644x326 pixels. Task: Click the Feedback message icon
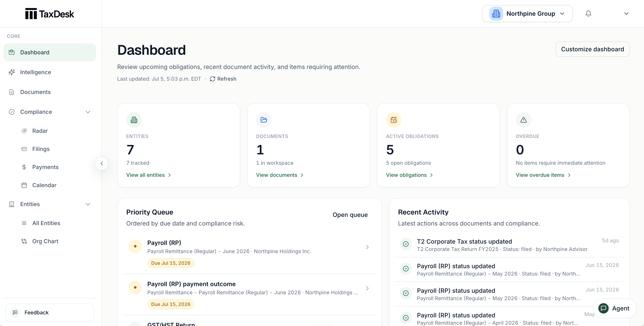pyautogui.click(x=15, y=312)
